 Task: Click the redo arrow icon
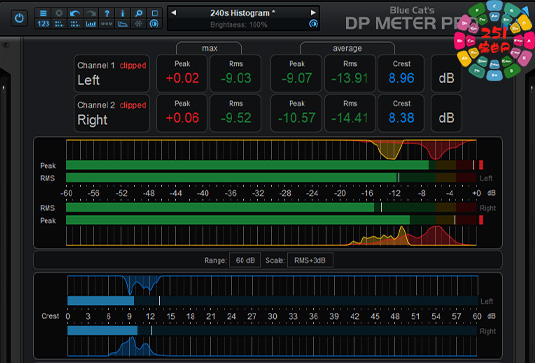(x=91, y=13)
